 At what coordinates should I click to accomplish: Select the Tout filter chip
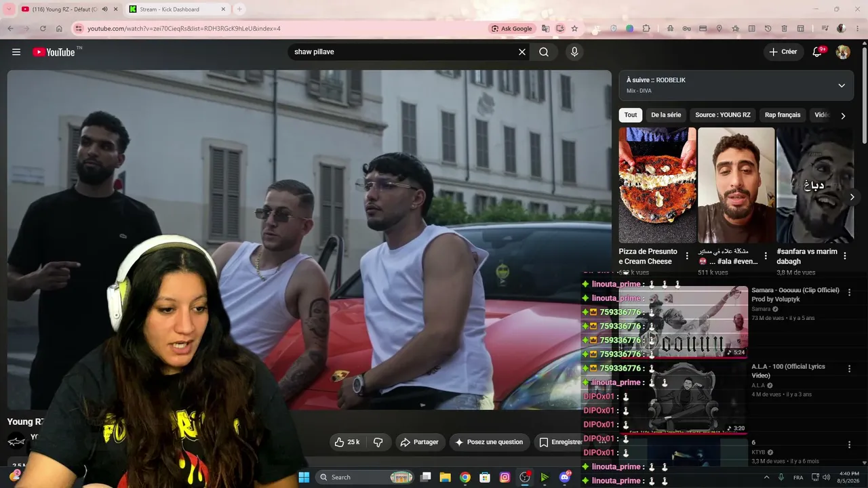(x=631, y=115)
